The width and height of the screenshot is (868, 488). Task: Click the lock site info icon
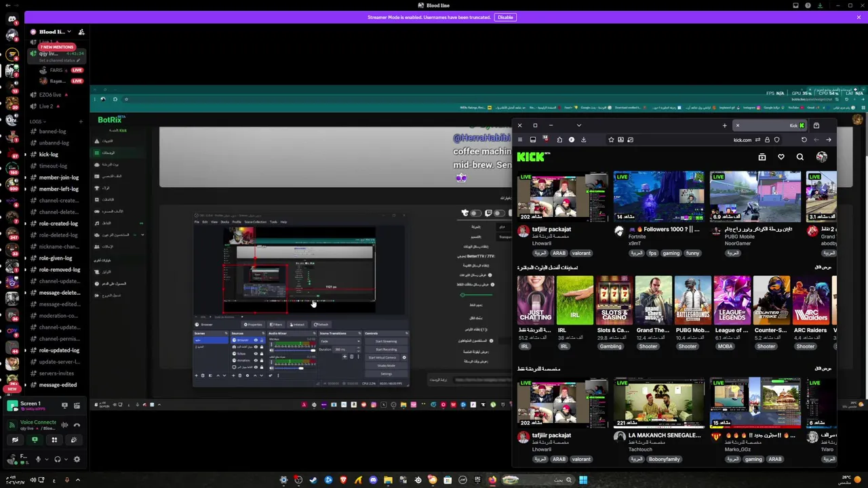(x=767, y=140)
